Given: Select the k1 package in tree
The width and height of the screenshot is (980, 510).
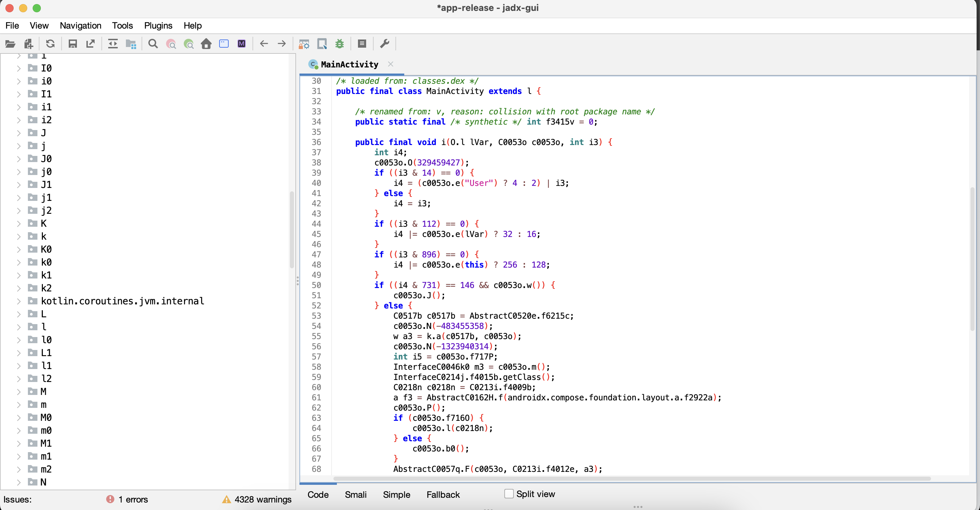Looking at the screenshot, I should coord(46,275).
